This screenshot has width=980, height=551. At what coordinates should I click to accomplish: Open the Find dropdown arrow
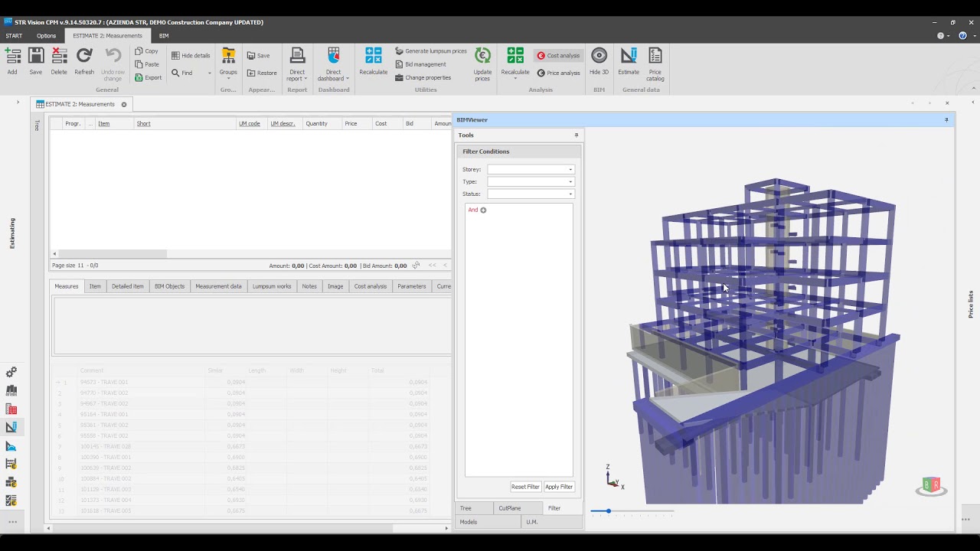(x=209, y=73)
